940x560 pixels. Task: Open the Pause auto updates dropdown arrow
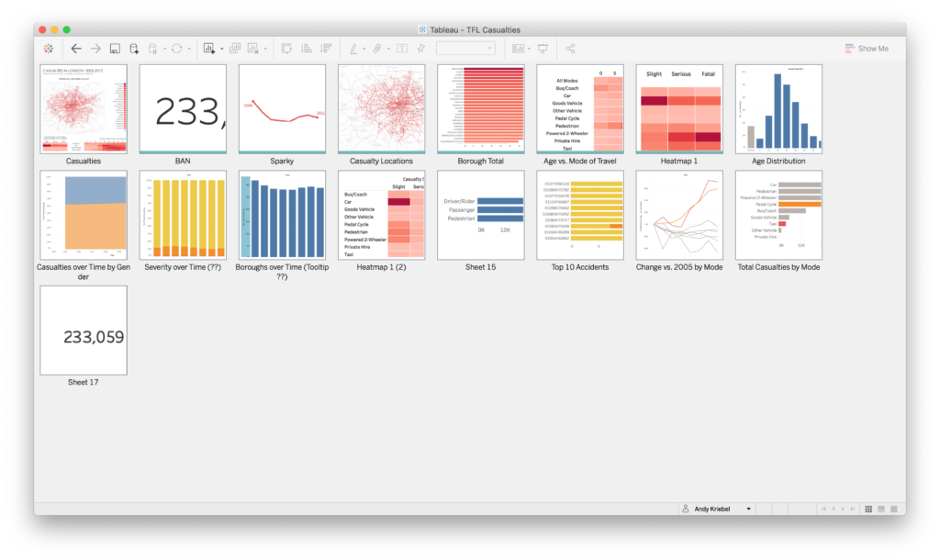point(164,50)
